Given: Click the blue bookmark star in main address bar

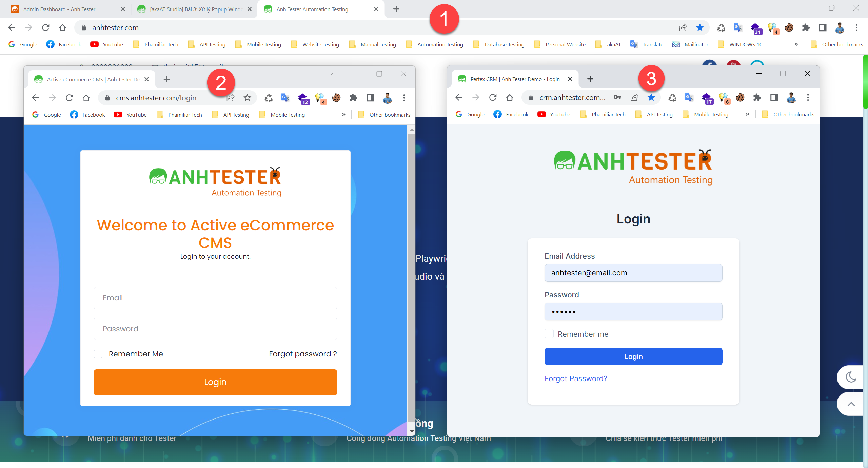Looking at the screenshot, I should click(700, 27).
